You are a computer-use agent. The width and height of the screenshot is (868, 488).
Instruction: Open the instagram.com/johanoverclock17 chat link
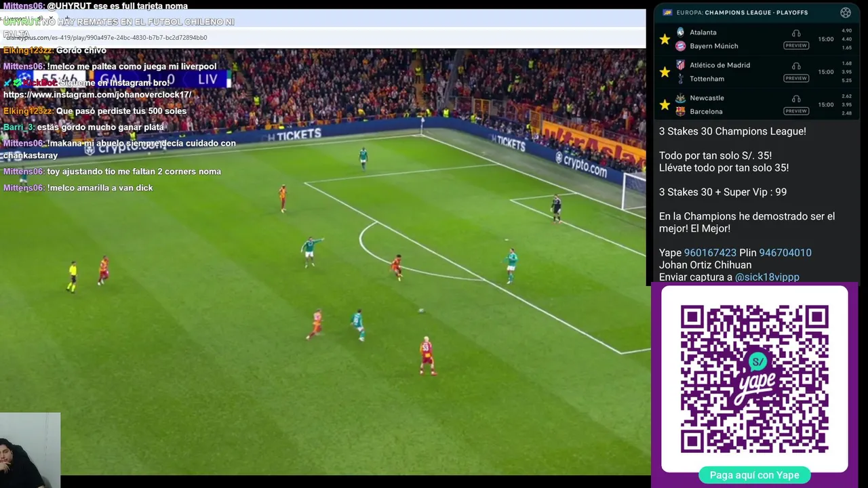[x=97, y=95]
